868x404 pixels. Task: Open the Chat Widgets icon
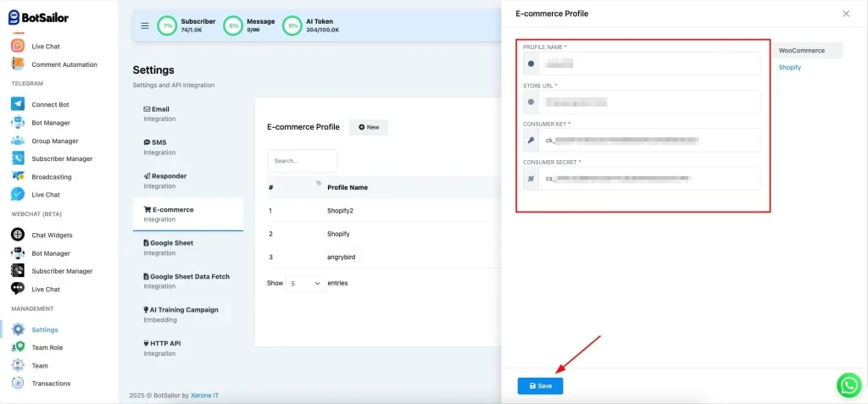click(18, 235)
